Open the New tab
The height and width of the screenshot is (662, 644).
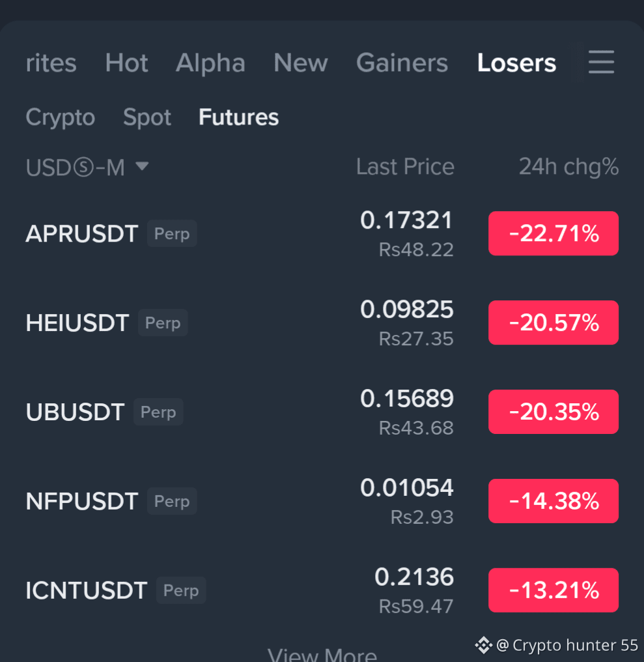[300, 63]
